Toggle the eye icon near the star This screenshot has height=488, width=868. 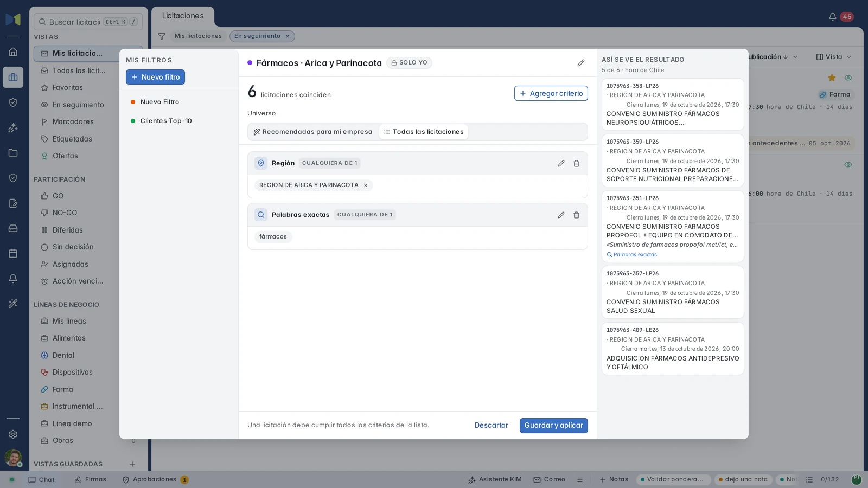[x=848, y=78]
